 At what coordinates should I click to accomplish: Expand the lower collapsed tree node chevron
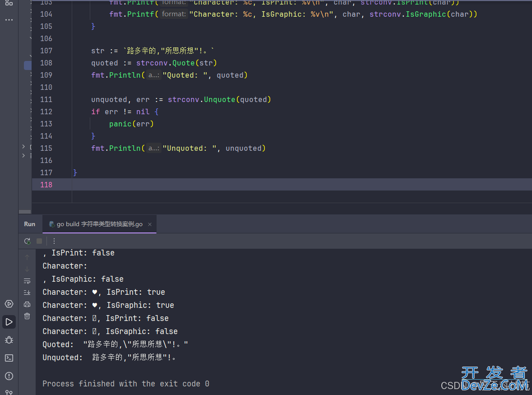point(23,155)
